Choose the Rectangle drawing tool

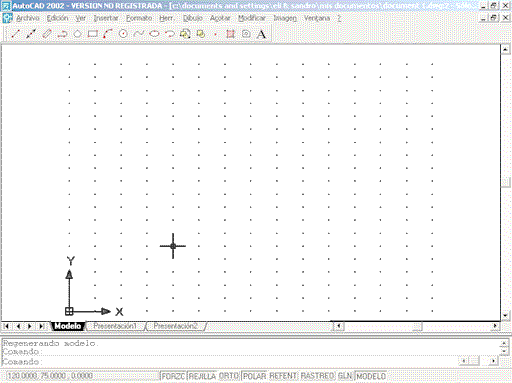click(x=92, y=34)
